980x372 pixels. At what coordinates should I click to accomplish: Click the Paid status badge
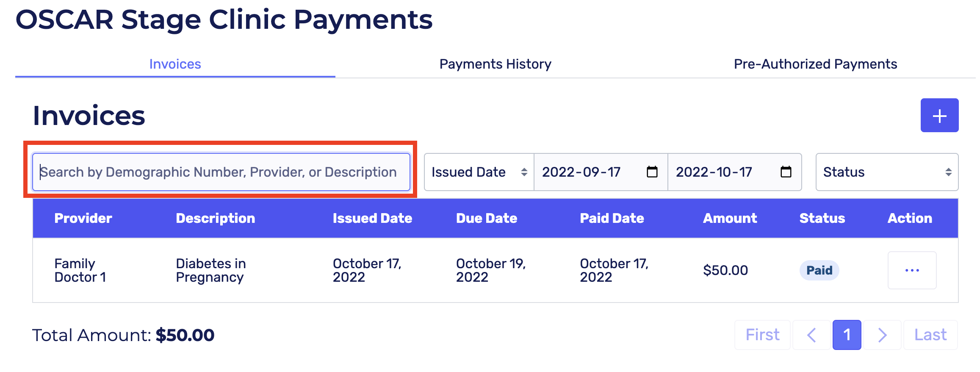click(819, 270)
